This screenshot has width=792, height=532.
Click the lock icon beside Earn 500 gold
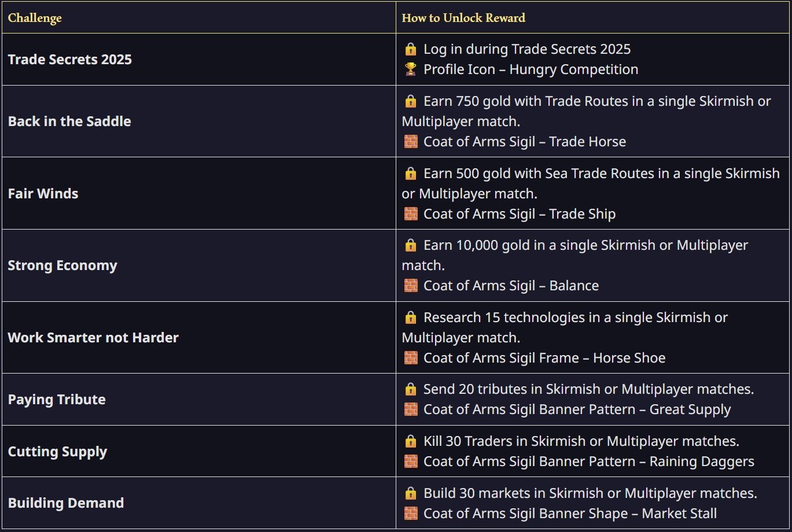click(410, 173)
